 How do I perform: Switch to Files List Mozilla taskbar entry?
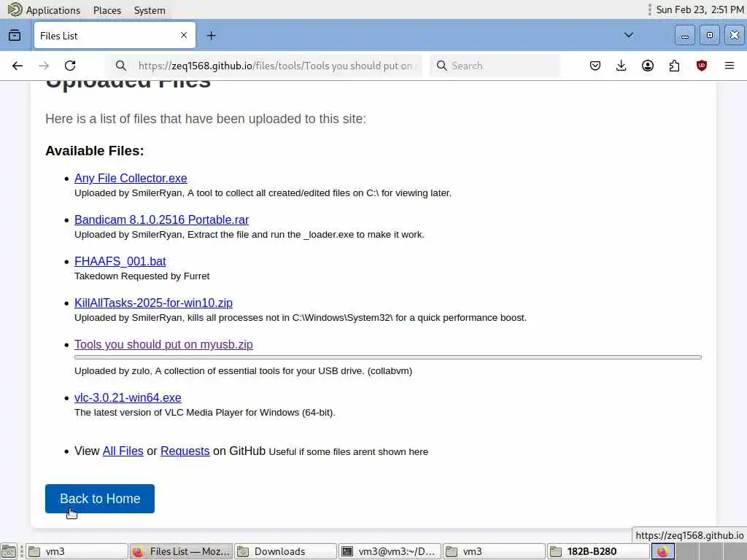[x=181, y=551]
